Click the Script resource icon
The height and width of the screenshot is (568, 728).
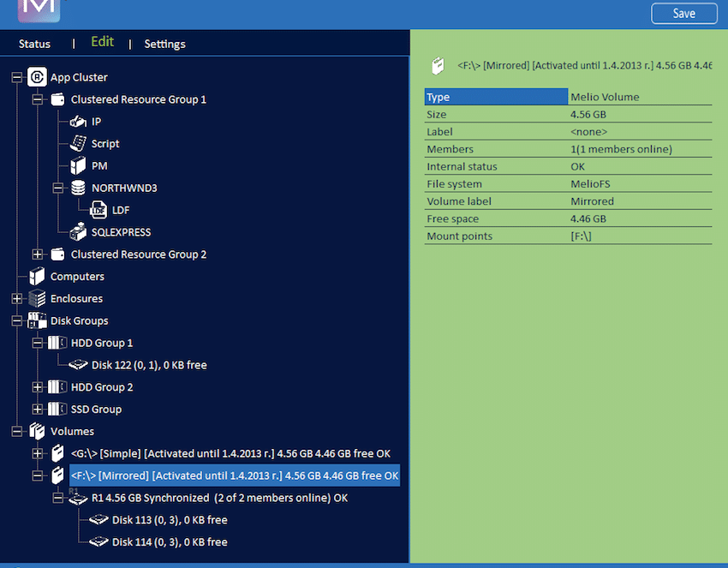78,144
